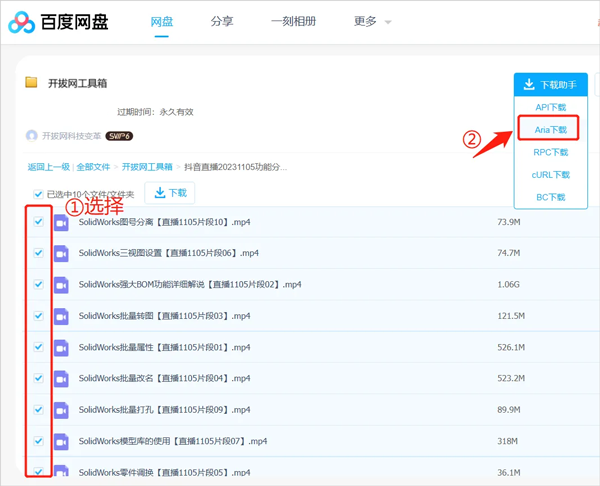The height and width of the screenshot is (486, 600).
Task: Uncheck SolidWorks三视图设置 片段06 checkbox
Action: [x=39, y=253]
